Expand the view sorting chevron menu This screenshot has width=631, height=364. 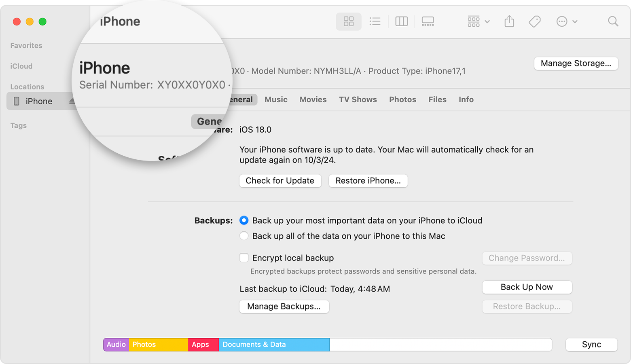coord(487,21)
